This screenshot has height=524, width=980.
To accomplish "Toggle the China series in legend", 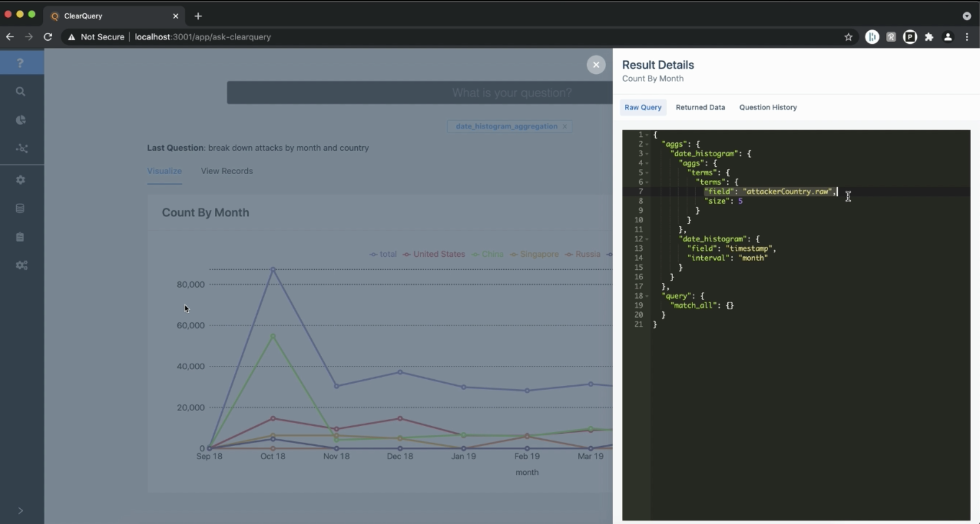I will 487,254.
